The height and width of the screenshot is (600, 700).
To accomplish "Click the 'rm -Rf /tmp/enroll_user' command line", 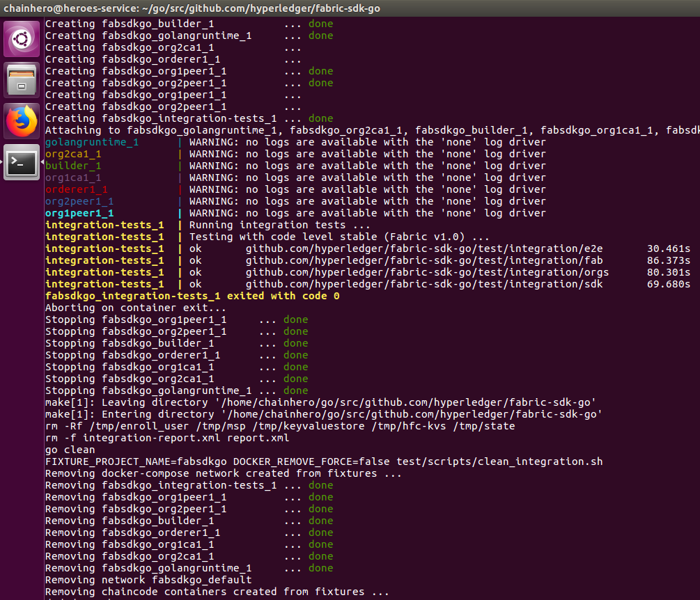I will click(280, 426).
